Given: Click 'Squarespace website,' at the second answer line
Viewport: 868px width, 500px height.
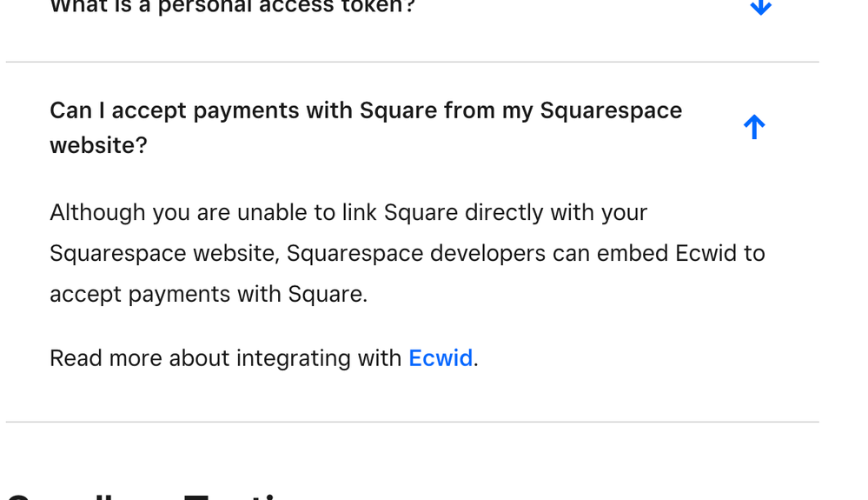Looking at the screenshot, I should [164, 254].
